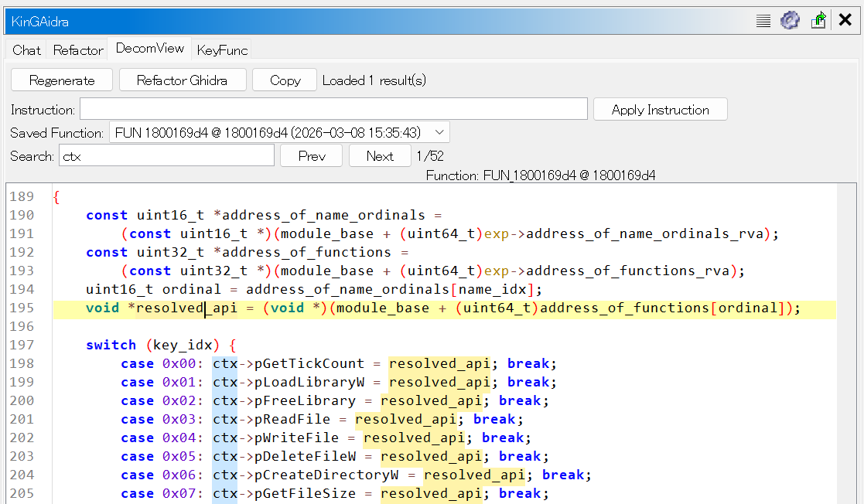
Task: Switch to the Chat tab
Action: (26, 50)
